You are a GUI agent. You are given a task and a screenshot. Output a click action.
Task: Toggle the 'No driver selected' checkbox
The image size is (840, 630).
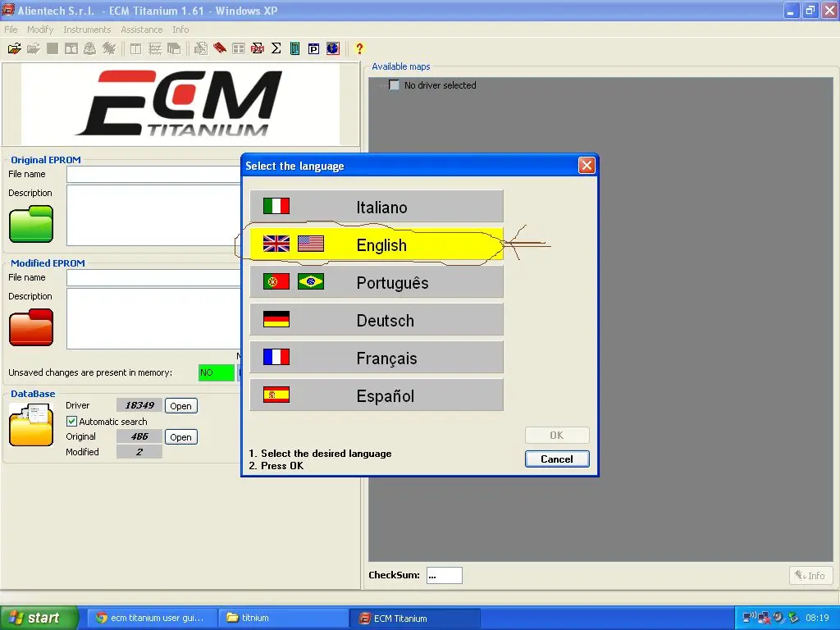pyautogui.click(x=394, y=84)
